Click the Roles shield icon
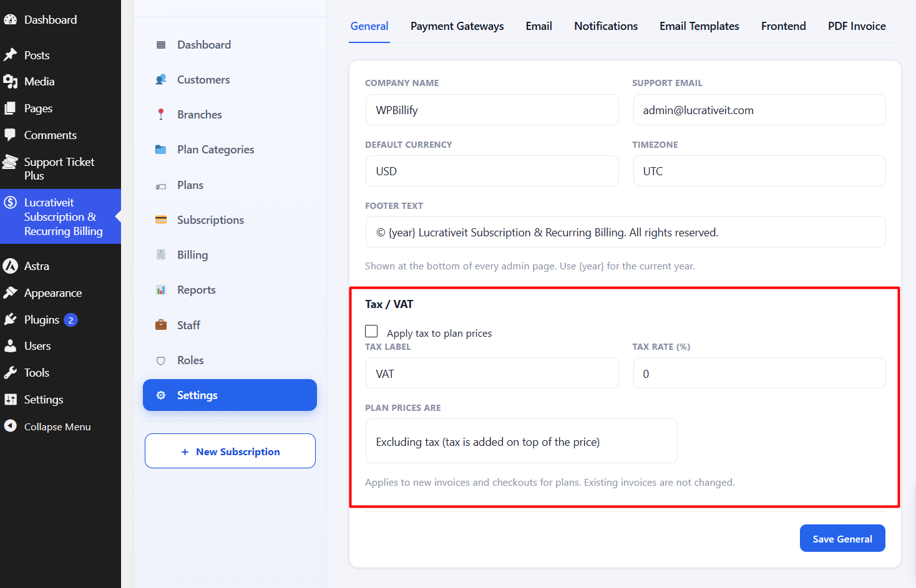This screenshot has height=588, width=916. point(161,360)
